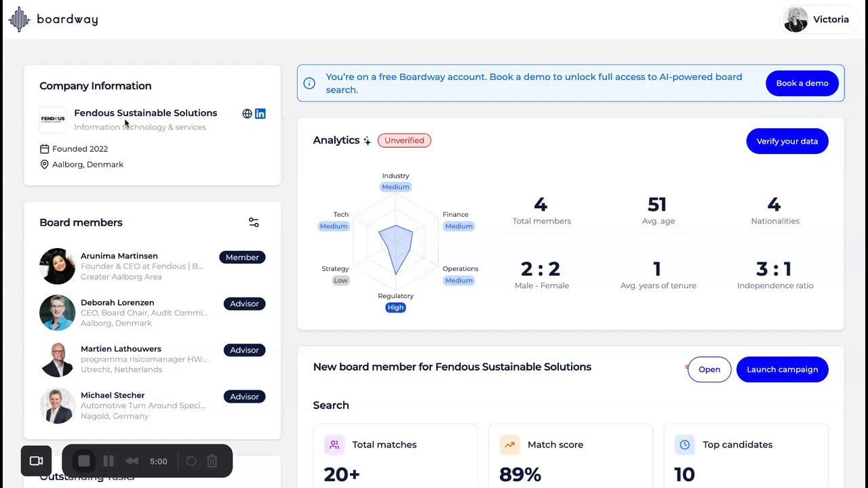The image size is (868, 488).
Task: Click the Unverified status badge
Action: [404, 140]
